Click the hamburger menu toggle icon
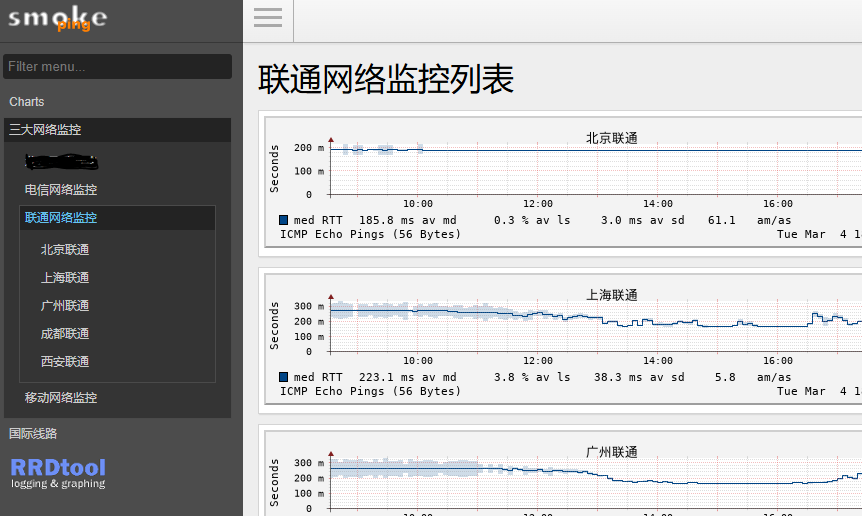 [x=268, y=17]
